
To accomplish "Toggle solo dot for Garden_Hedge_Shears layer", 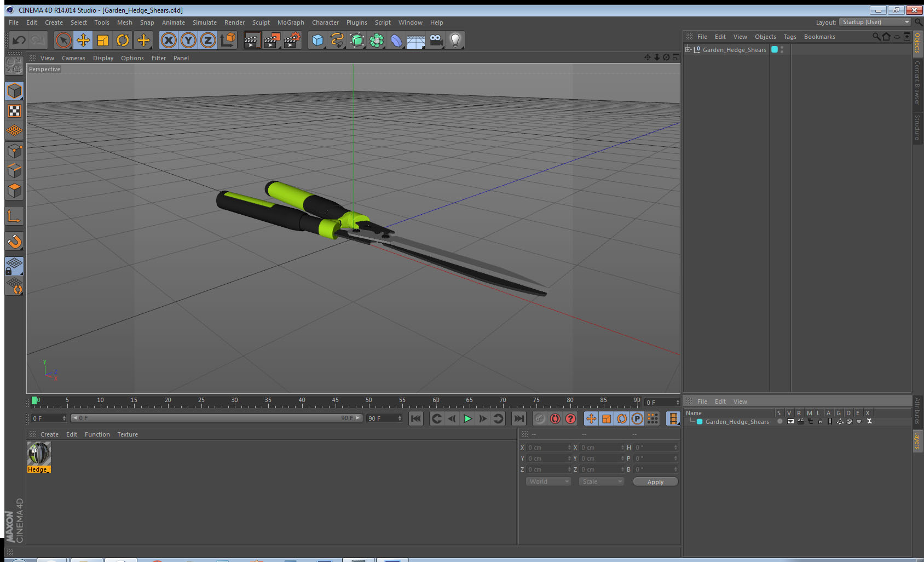I will [779, 422].
